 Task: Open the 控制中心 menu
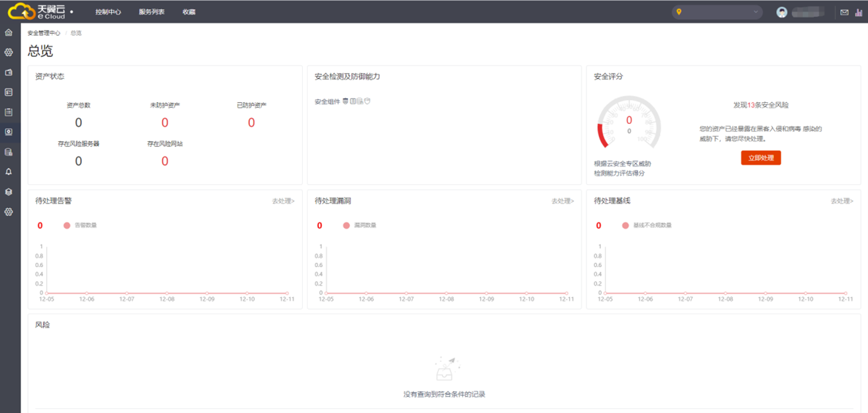tap(108, 12)
